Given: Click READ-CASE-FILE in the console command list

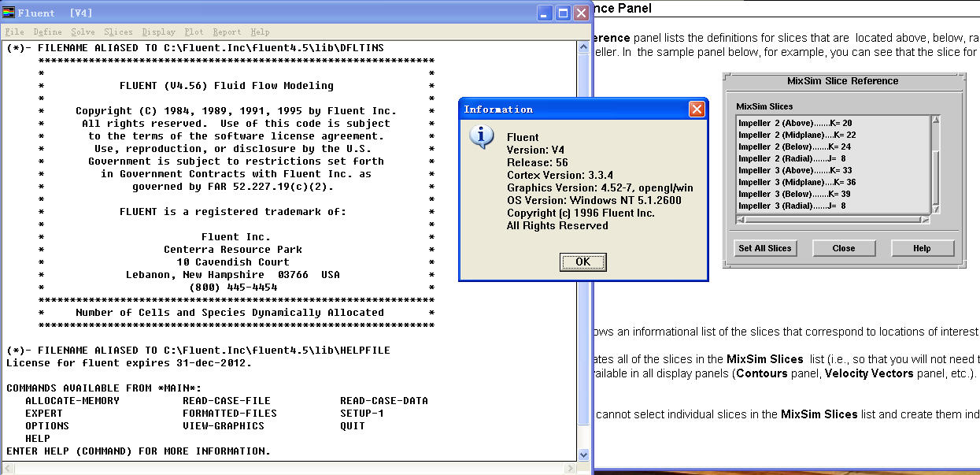Looking at the screenshot, I should (227, 401).
